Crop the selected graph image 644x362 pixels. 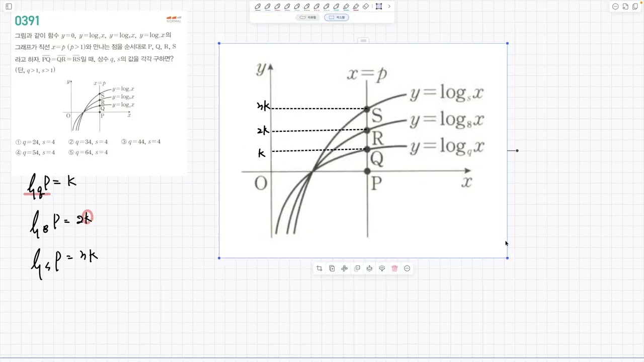(x=319, y=268)
